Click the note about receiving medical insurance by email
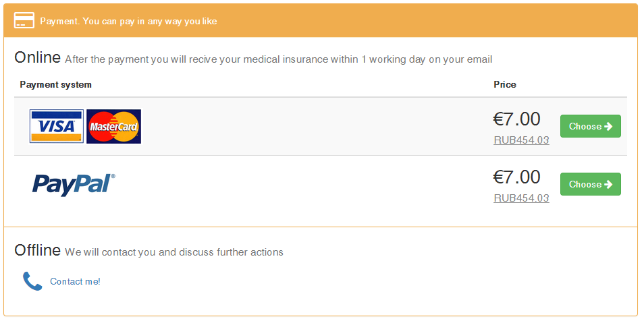The height and width of the screenshot is (321, 644). coord(279,59)
